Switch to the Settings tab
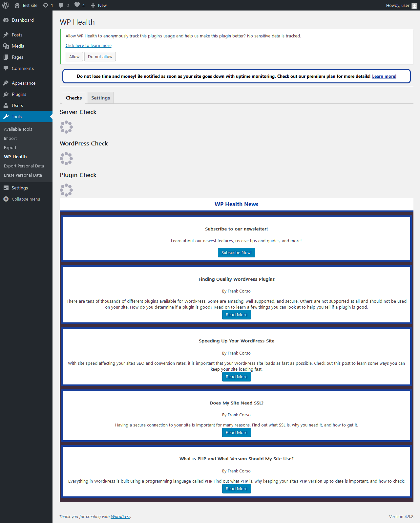420x523 pixels. coord(100,98)
